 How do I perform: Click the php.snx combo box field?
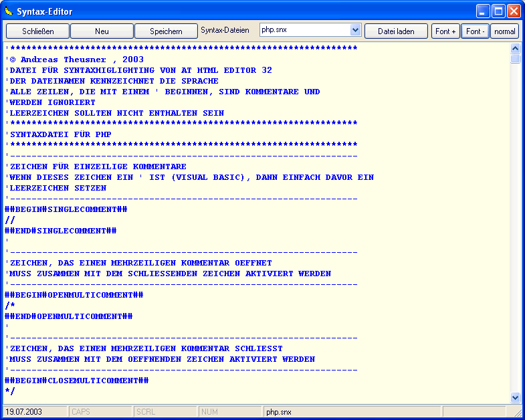[304, 31]
